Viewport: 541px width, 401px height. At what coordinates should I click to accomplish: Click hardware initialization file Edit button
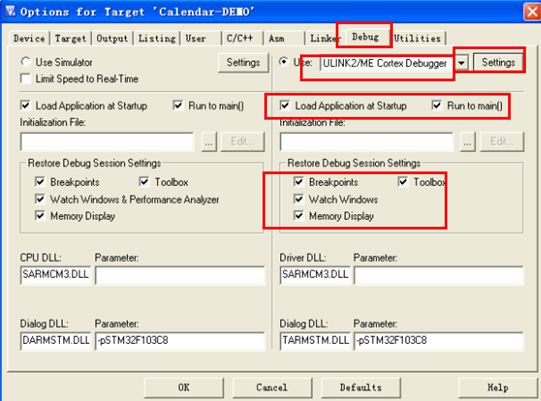click(x=502, y=141)
